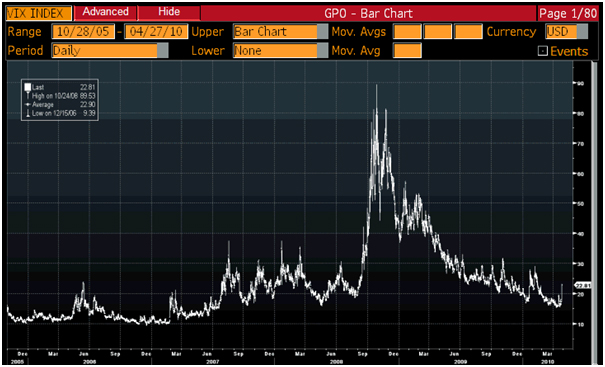Open the Period Daily dropdown

coord(110,51)
